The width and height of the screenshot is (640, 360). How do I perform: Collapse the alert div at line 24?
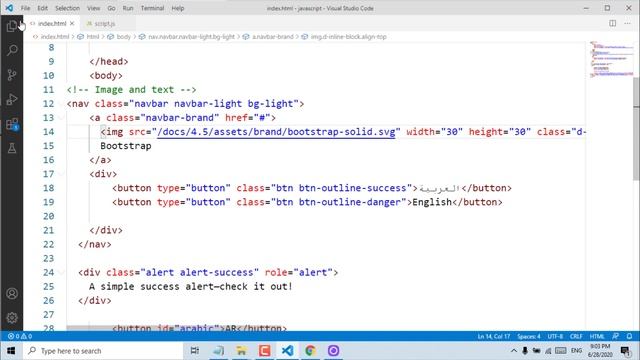(61, 273)
